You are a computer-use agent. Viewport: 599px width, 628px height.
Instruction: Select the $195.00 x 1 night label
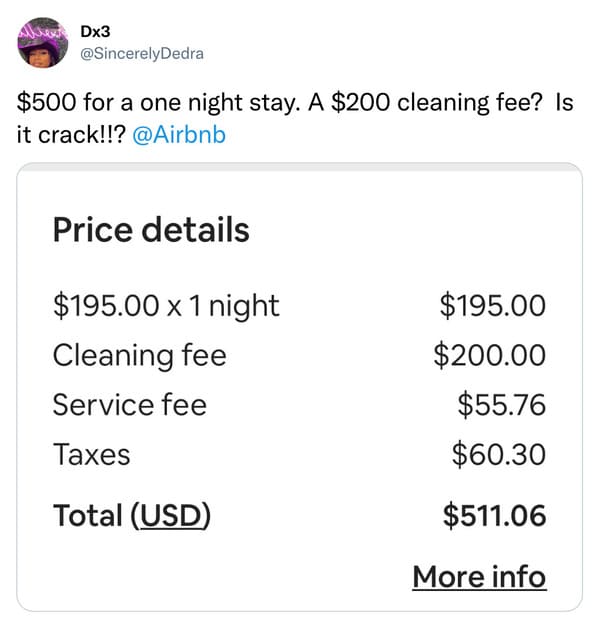[166, 306]
